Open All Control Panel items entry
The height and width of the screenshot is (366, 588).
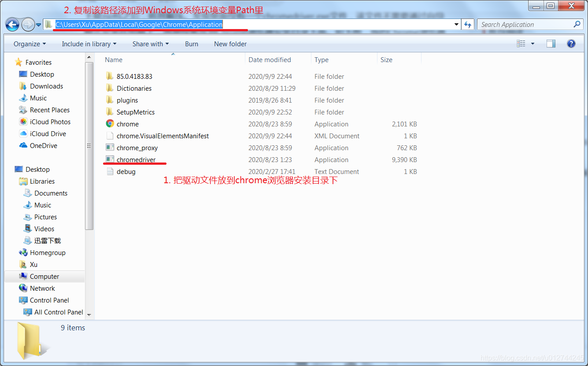pos(59,312)
